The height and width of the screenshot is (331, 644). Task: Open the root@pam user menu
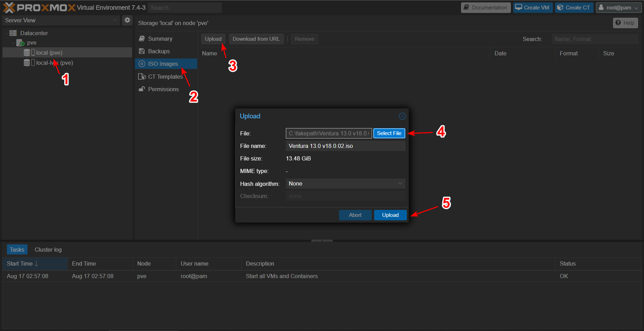618,8
